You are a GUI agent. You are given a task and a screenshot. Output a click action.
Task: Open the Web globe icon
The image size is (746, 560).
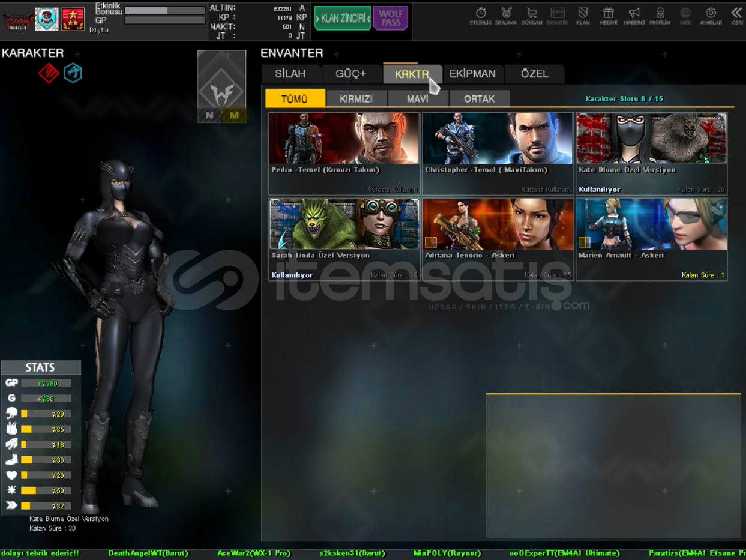pyautogui.click(x=685, y=16)
